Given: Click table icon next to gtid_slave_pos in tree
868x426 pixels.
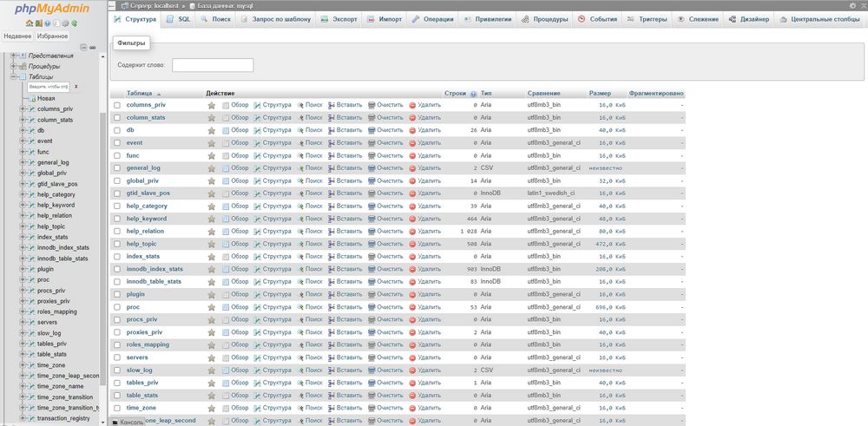Looking at the screenshot, I should pyautogui.click(x=31, y=184).
